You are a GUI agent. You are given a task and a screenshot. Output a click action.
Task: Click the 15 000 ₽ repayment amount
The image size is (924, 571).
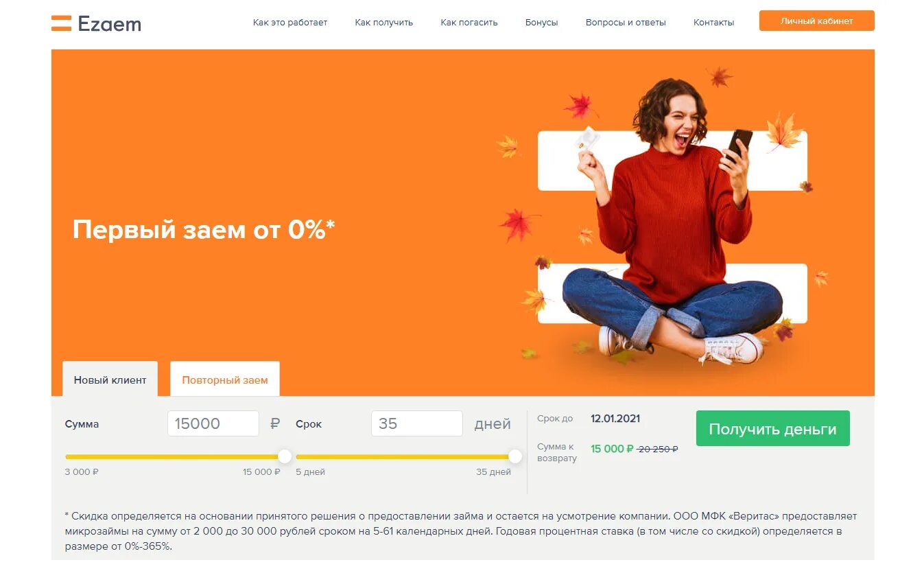(x=612, y=449)
